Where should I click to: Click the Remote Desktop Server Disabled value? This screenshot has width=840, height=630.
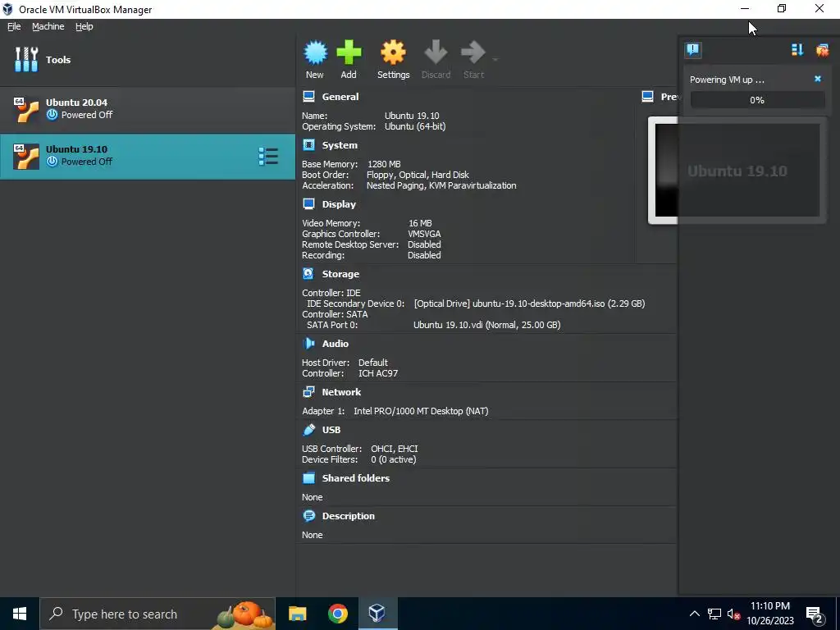[x=424, y=244]
